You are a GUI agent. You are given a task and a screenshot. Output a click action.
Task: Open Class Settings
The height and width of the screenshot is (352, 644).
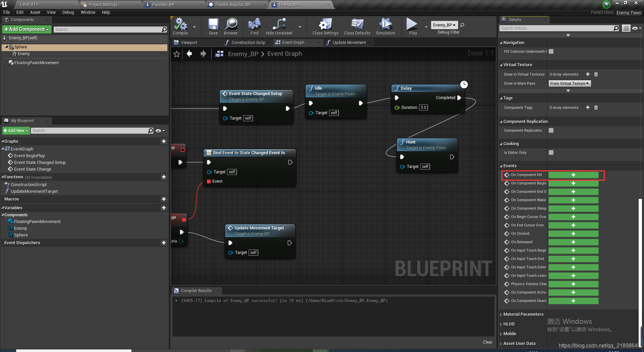[x=325, y=26]
